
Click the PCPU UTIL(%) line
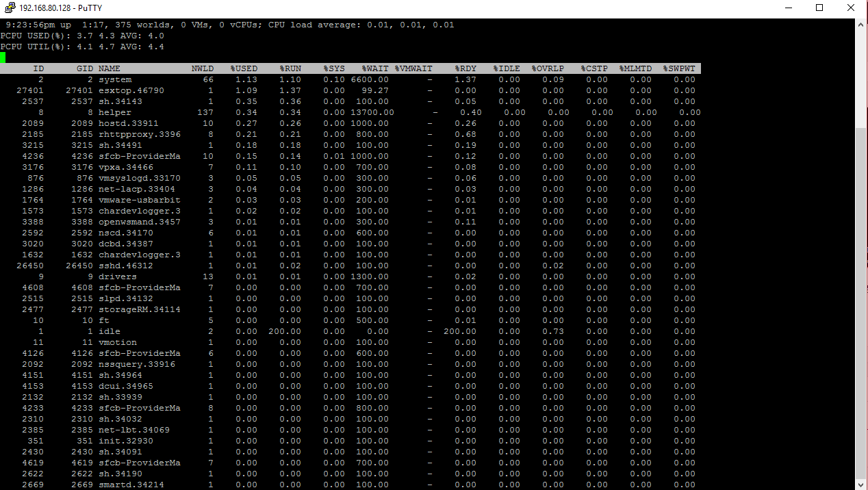tap(82, 47)
